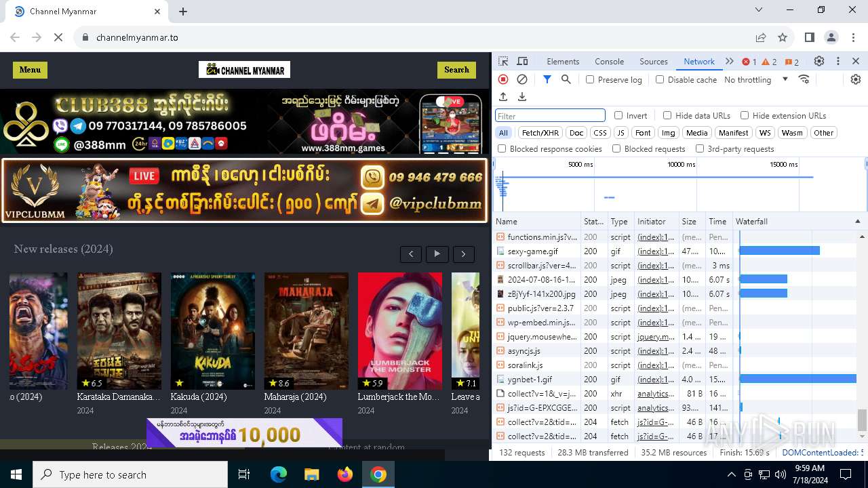868x488 pixels.
Task: Go to next new releases slide
Action: (463, 254)
